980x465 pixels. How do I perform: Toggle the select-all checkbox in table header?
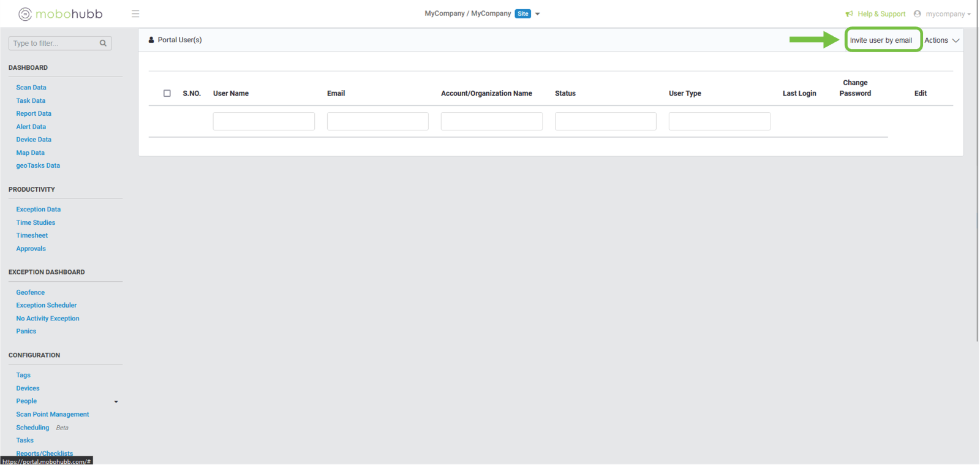(x=167, y=93)
